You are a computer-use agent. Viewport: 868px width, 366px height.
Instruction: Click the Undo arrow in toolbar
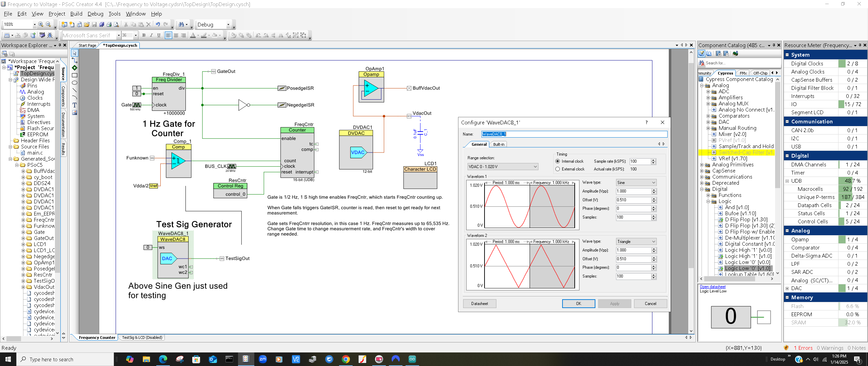(x=158, y=24)
